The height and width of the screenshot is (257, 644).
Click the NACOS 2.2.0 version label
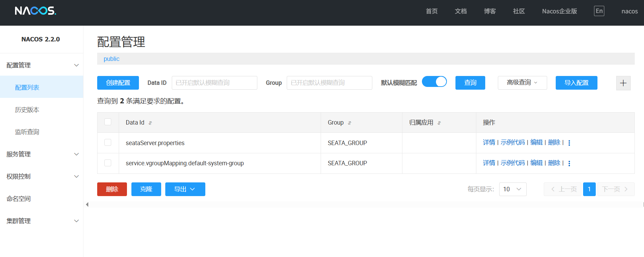pos(41,39)
